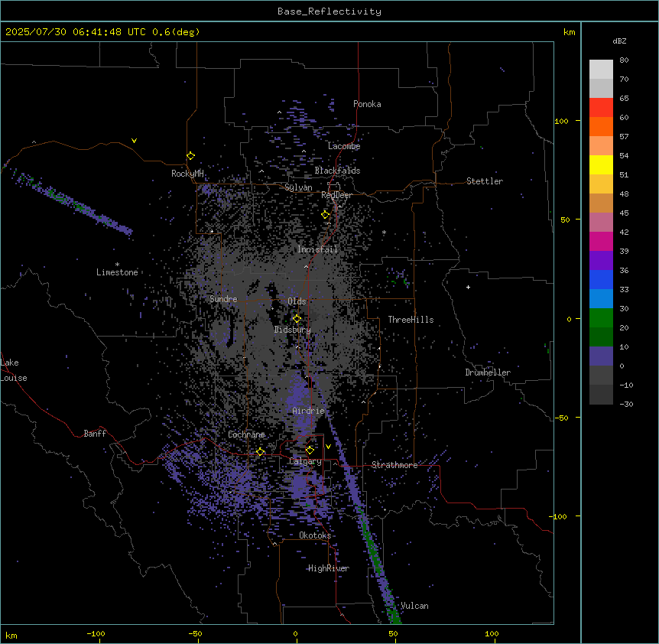Click the Lake Louise label

pos(14,370)
